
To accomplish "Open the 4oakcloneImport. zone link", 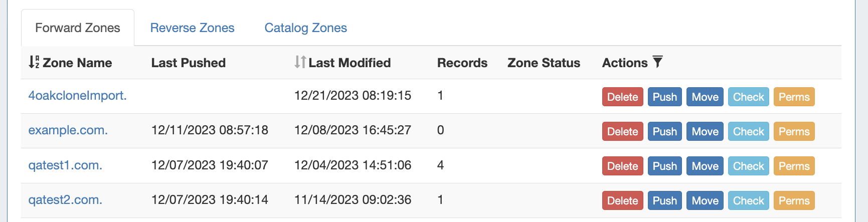I will [77, 95].
